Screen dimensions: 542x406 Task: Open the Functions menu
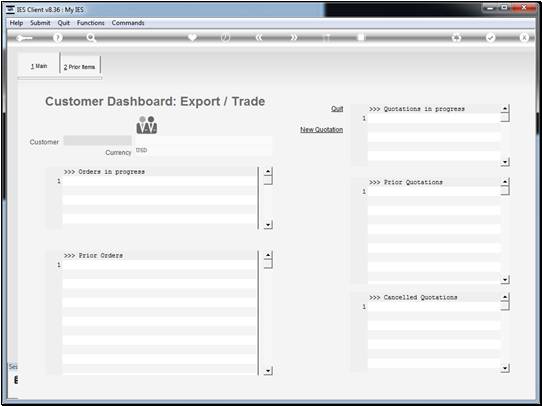(x=91, y=23)
